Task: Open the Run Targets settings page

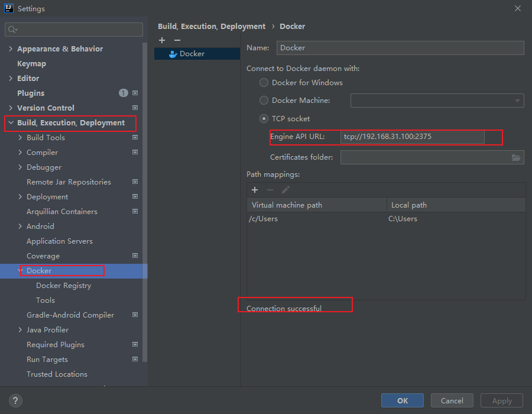Action: [x=47, y=360]
